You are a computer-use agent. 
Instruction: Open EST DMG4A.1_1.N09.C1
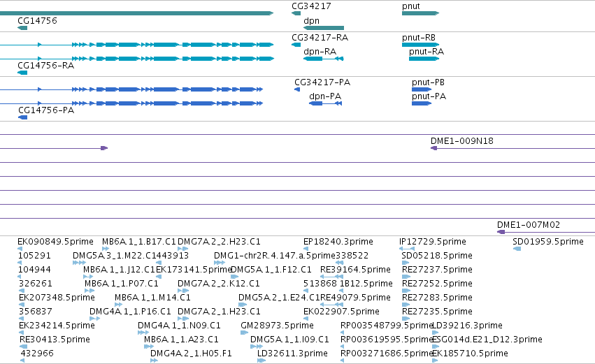tap(179, 326)
